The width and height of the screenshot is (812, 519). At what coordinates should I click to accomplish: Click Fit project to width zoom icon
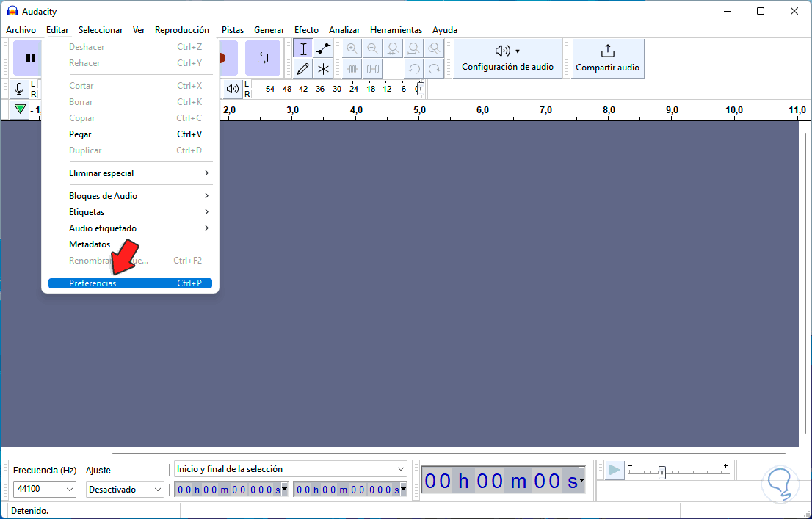(413, 48)
